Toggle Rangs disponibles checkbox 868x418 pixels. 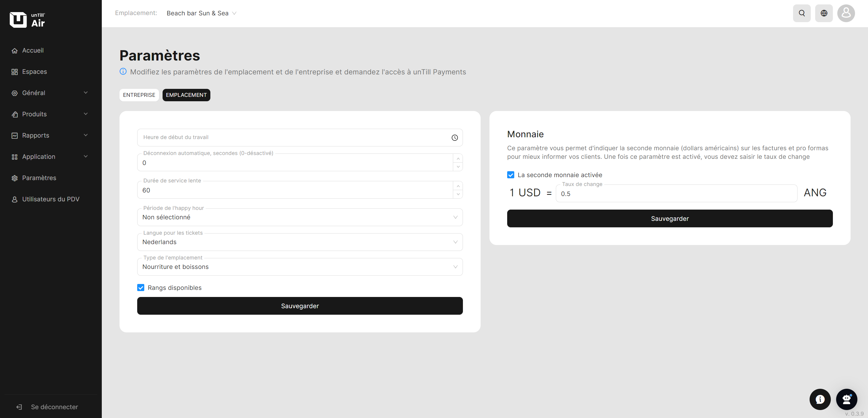(141, 288)
